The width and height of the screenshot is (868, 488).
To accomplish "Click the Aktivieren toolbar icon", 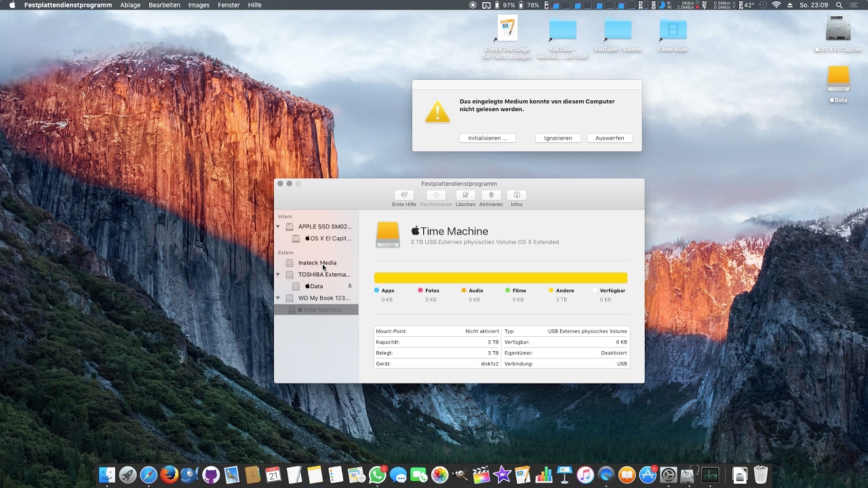I will (491, 195).
